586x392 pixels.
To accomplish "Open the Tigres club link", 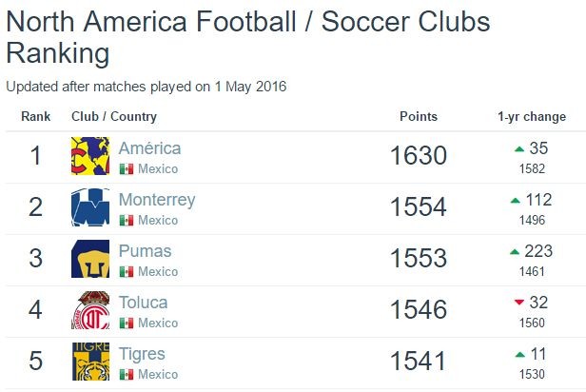I will (143, 354).
